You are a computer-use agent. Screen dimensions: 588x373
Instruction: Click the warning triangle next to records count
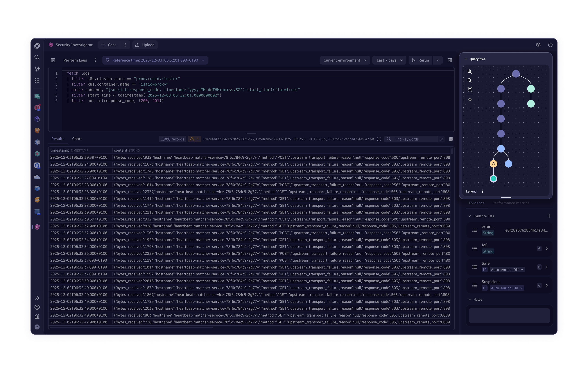[x=192, y=139]
